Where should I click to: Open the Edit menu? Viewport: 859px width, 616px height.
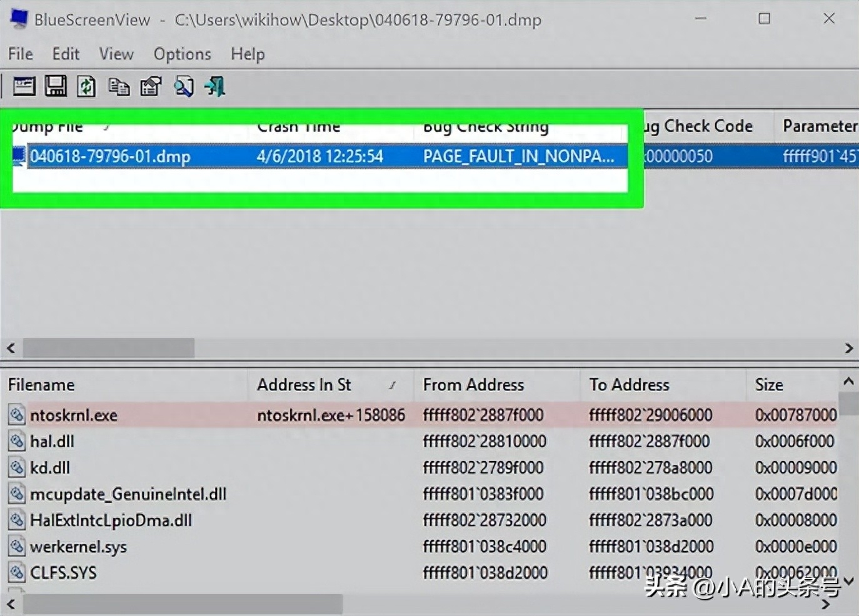[x=66, y=54]
